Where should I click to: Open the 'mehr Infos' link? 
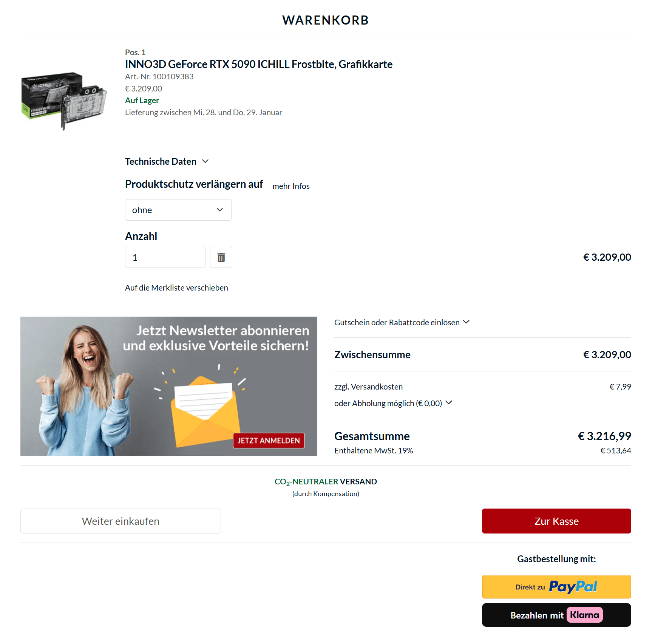pyautogui.click(x=291, y=186)
